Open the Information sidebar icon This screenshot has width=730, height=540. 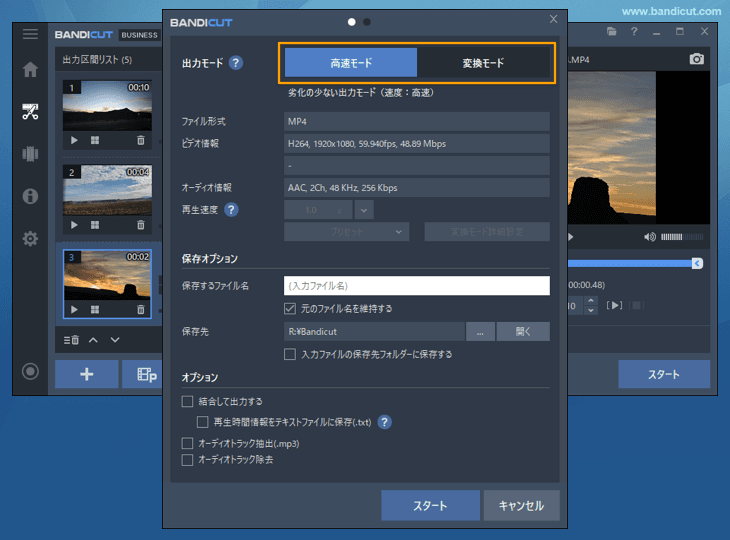pos(30,196)
